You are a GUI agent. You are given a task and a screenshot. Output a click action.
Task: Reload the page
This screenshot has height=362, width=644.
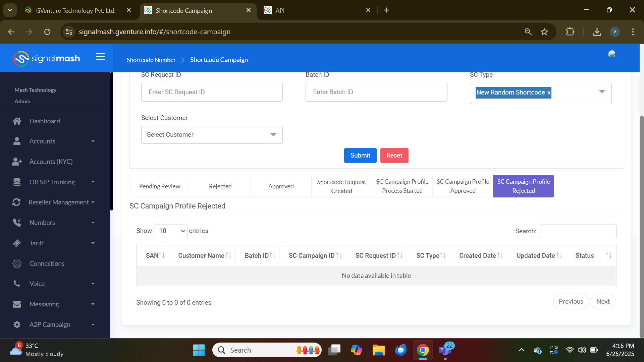pos(47,32)
